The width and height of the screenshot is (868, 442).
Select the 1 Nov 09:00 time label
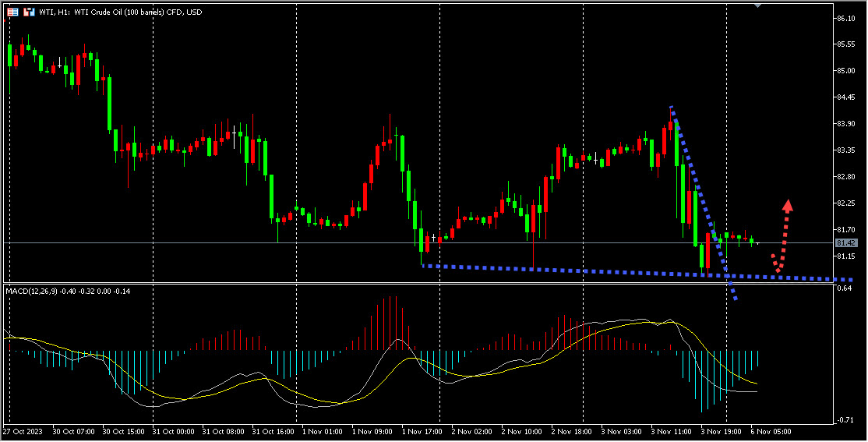click(372, 432)
